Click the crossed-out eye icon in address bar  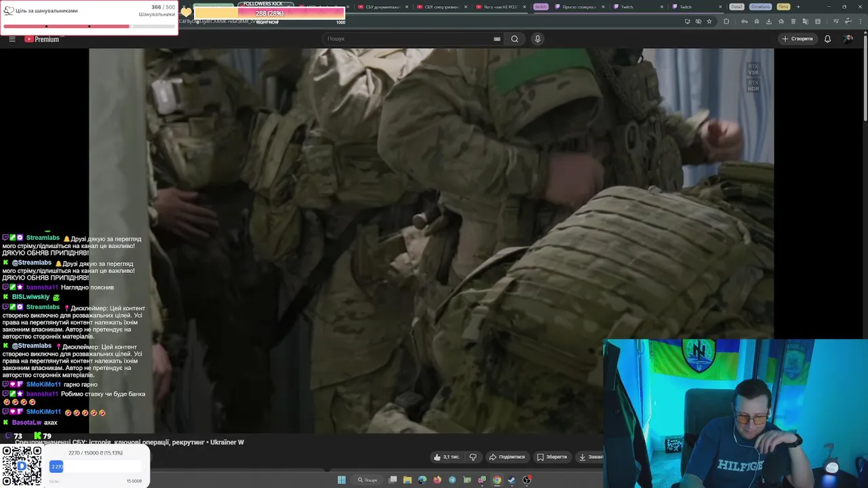coord(698,21)
